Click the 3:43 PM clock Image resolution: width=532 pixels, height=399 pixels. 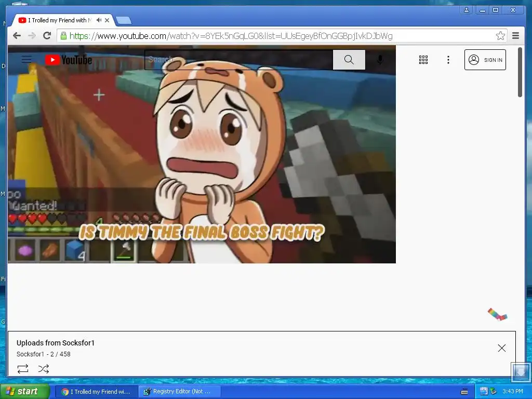click(513, 392)
